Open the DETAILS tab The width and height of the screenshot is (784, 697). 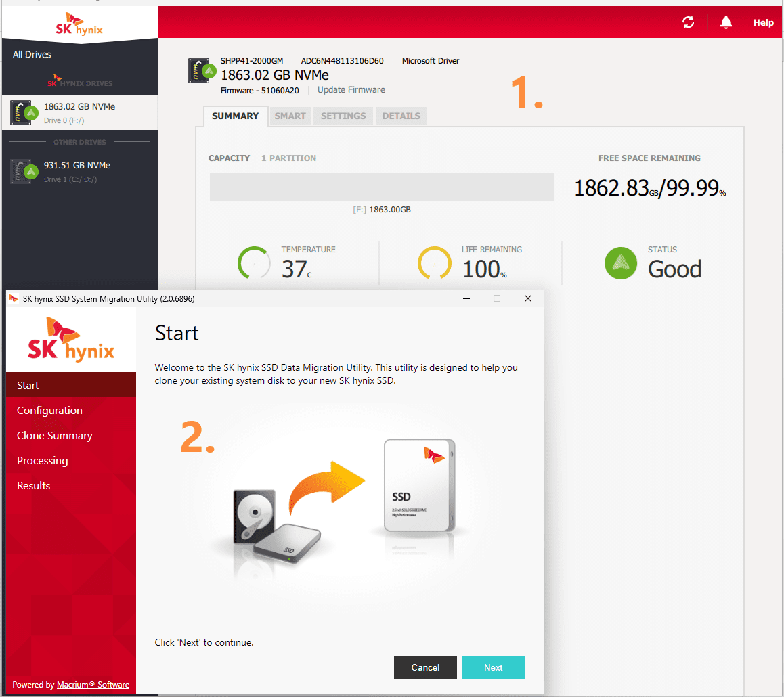[401, 116]
